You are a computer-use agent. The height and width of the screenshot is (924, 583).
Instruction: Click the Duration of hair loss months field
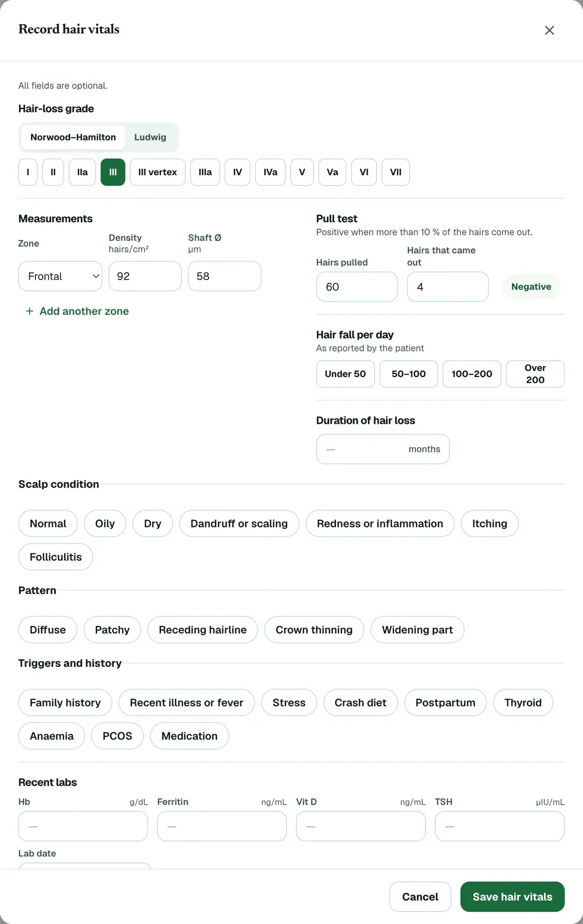coord(383,449)
